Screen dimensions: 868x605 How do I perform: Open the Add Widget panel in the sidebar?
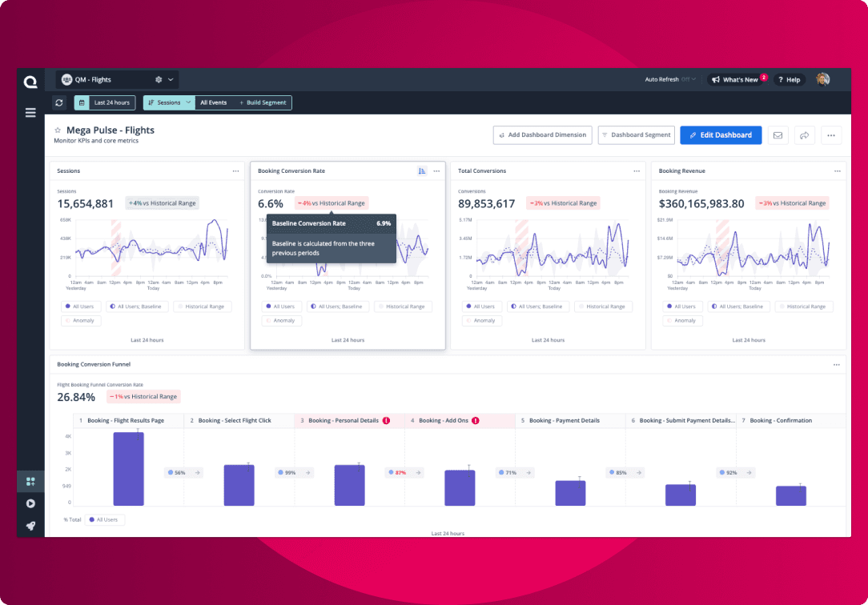coord(30,481)
